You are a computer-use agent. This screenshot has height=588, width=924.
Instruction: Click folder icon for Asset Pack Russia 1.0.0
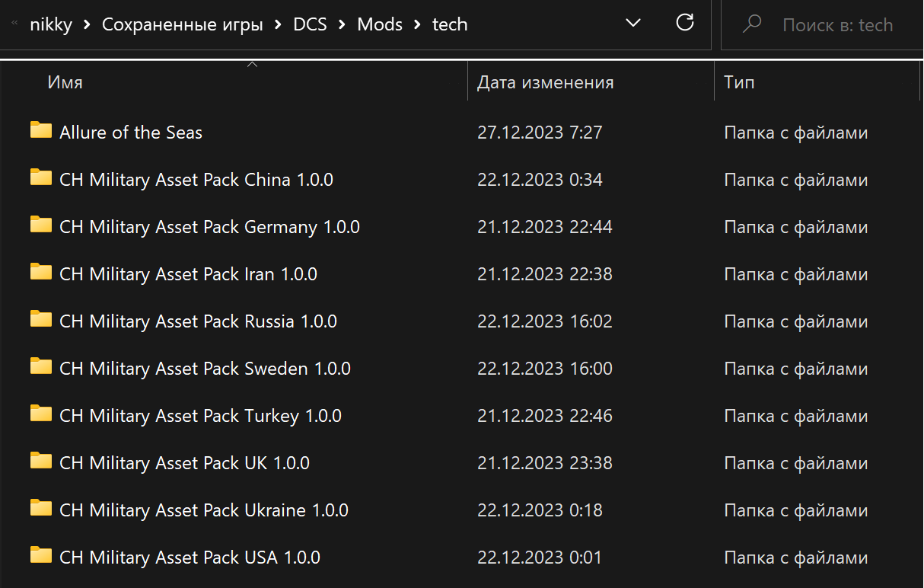(x=41, y=319)
